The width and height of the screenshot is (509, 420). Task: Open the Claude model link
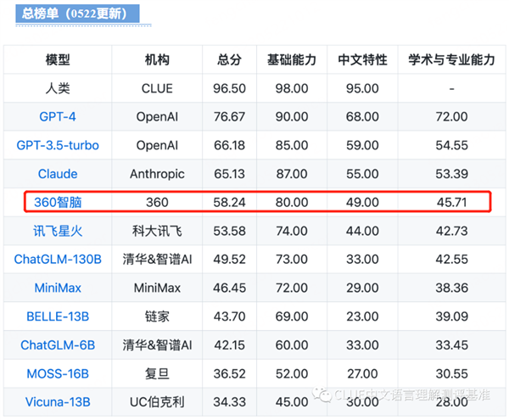pyautogui.click(x=58, y=174)
